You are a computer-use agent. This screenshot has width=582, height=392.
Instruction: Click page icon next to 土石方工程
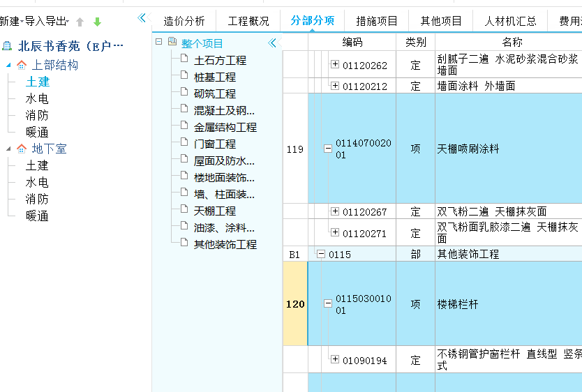pos(184,58)
